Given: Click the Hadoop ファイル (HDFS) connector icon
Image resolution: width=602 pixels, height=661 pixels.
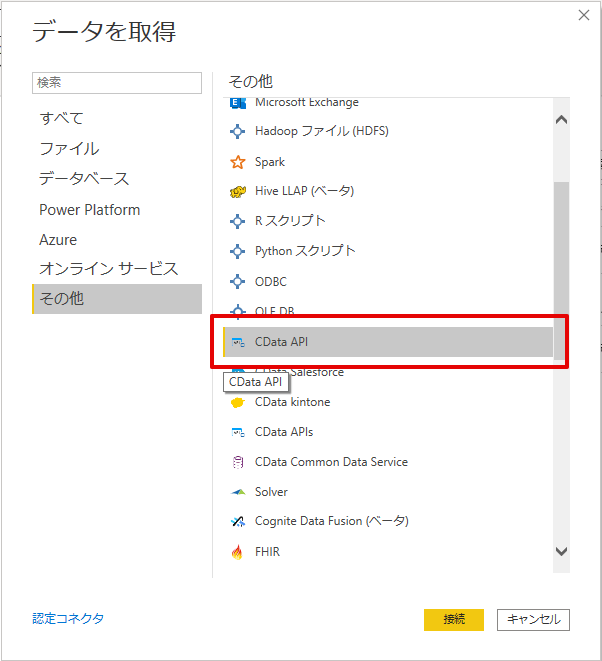Looking at the screenshot, I should pos(237,131).
